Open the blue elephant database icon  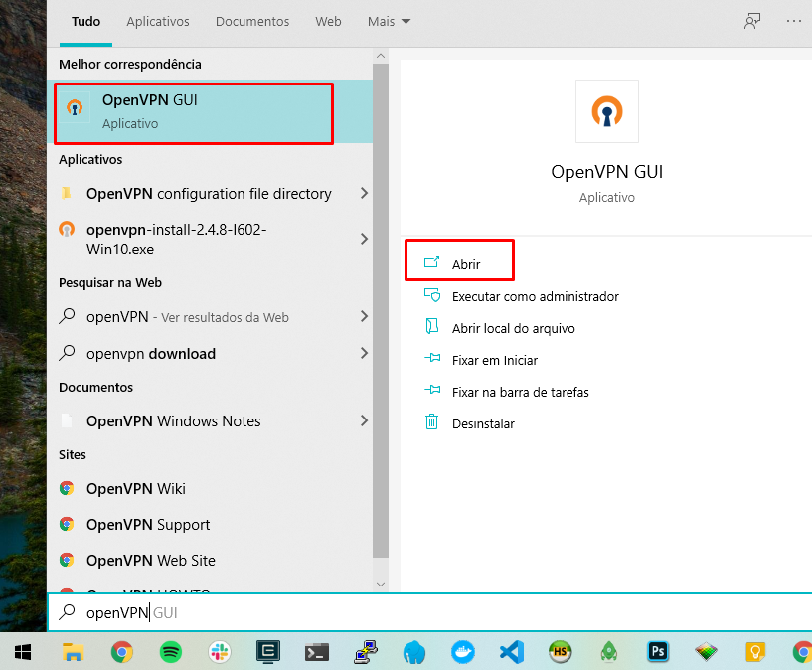pyautogui.click(x=414, y=652)
